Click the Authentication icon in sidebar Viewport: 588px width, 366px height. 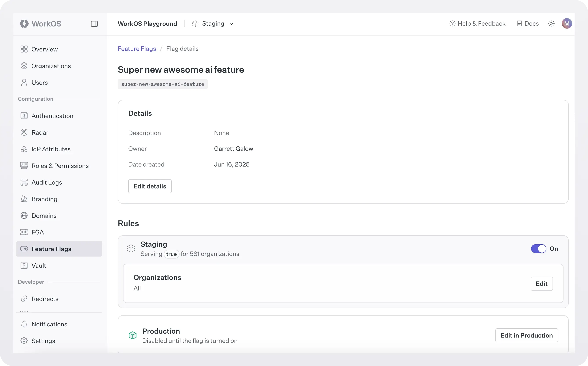24,116
